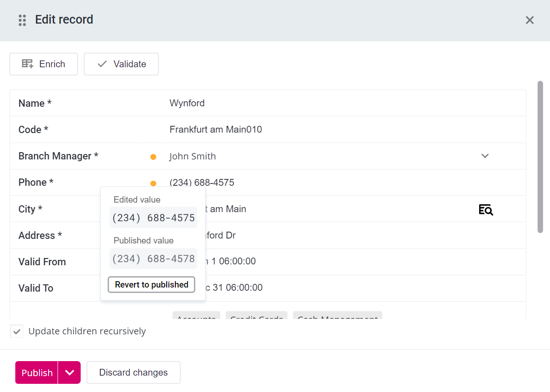550x392 pixels.
Task: Click the orange edit indicator beside Phone
Action: click(x=154, y=183)
